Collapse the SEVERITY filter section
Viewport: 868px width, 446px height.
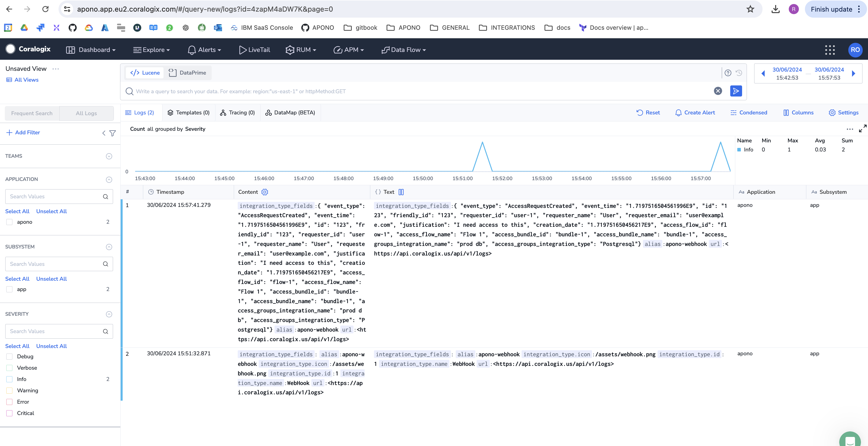pos(109,314)
